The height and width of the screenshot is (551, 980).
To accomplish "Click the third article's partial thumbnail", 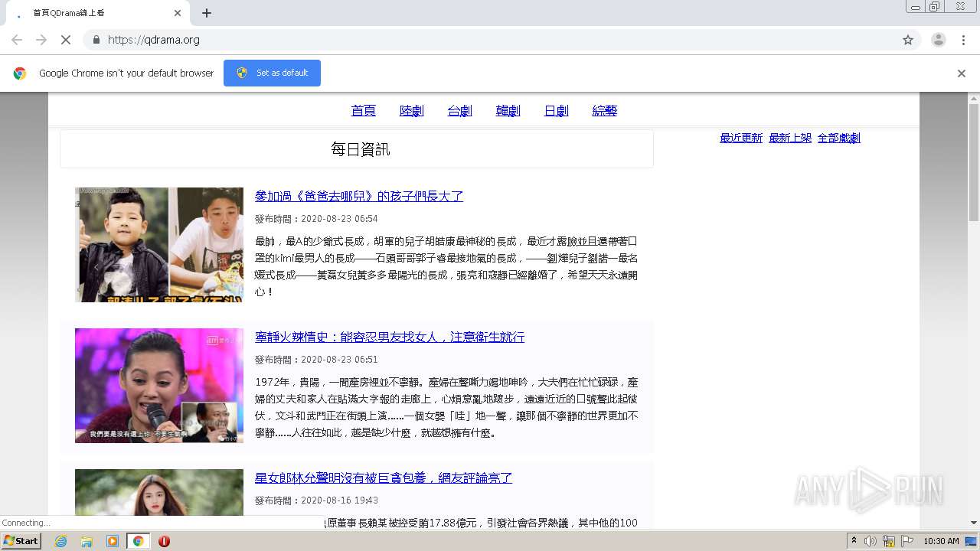I will 159,492.
